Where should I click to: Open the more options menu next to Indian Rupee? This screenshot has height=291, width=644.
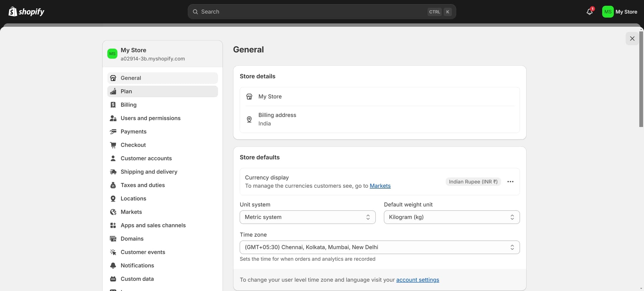[x=510, y=181]
